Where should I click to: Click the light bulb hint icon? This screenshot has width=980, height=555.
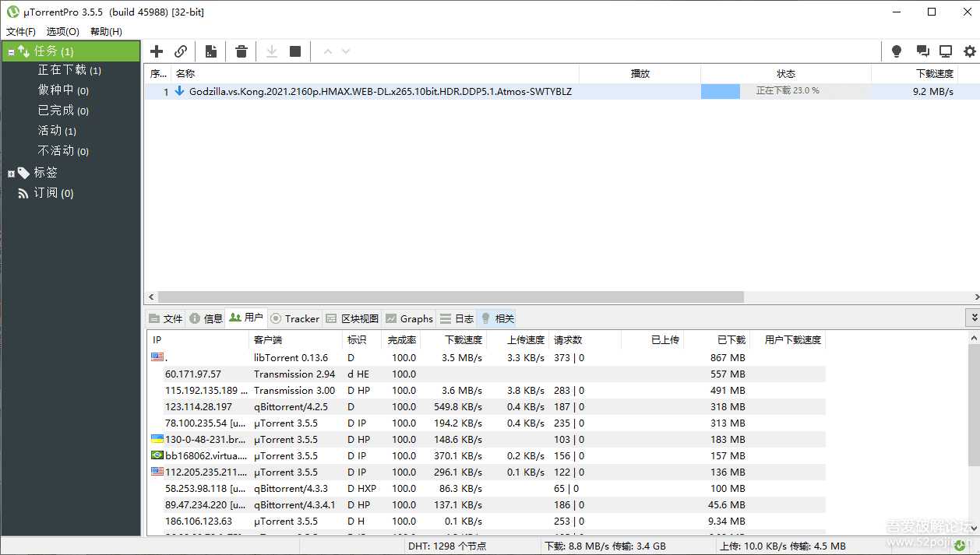pyautogui.click(x=896, y=51)
